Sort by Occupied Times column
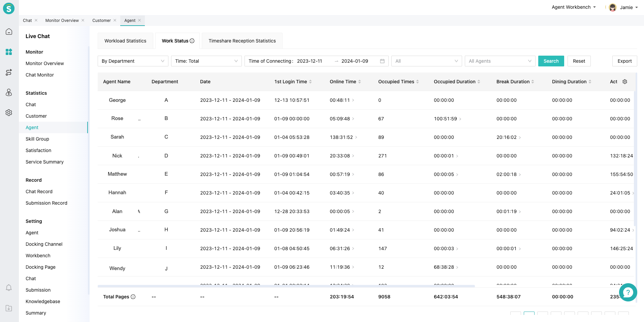 pyautogui.click(x=417, y=82)
